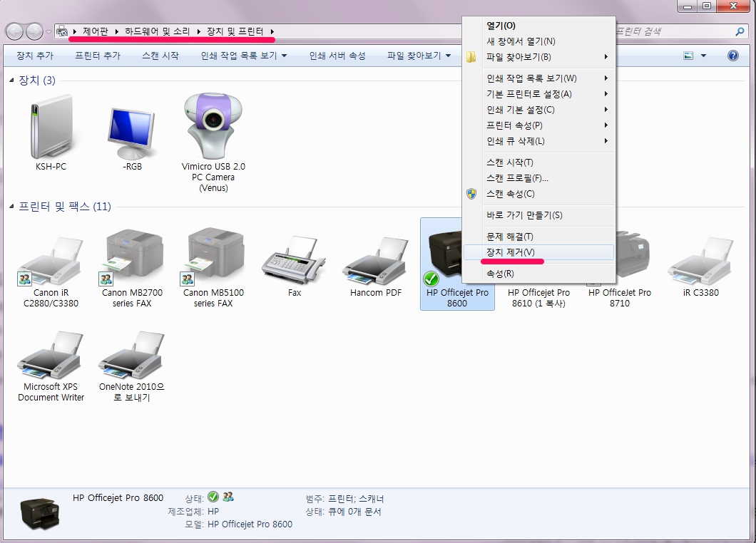
Task: Choose 열기(O) in the context menu
Action: [x=538, y=26]
